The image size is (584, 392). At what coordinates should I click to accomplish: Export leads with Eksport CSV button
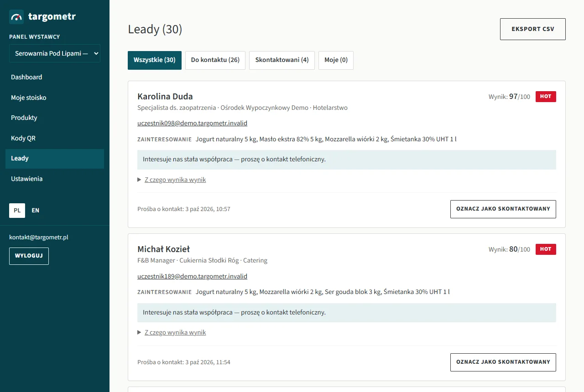[533, 29]
